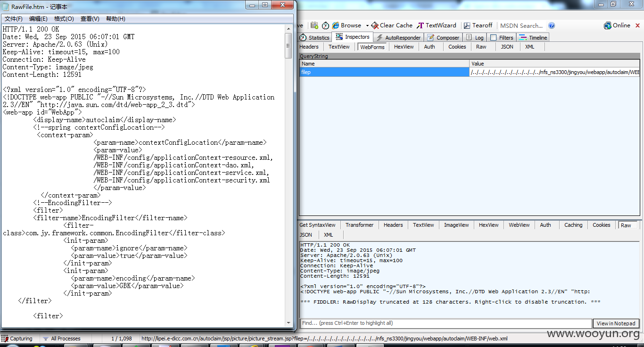644x347 pixels.
Task: Click the Tearoff toolbar button
Action: (x=478, y=25)
